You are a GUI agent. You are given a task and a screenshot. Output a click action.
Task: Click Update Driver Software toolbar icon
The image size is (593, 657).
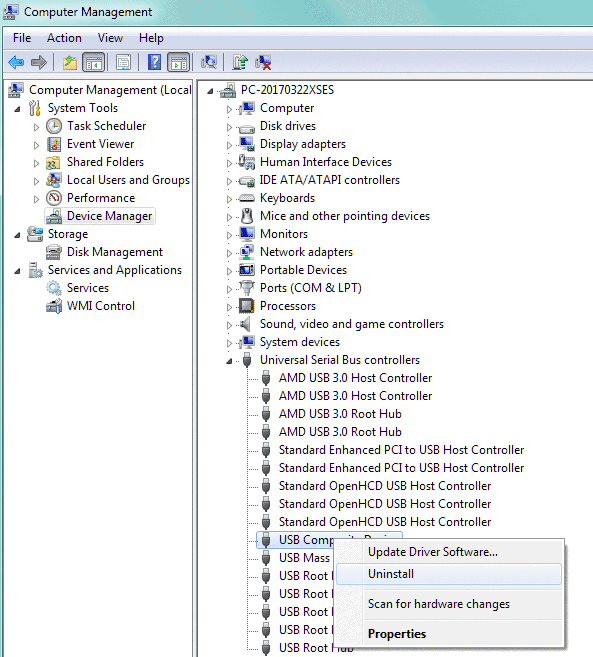point(240,62)
